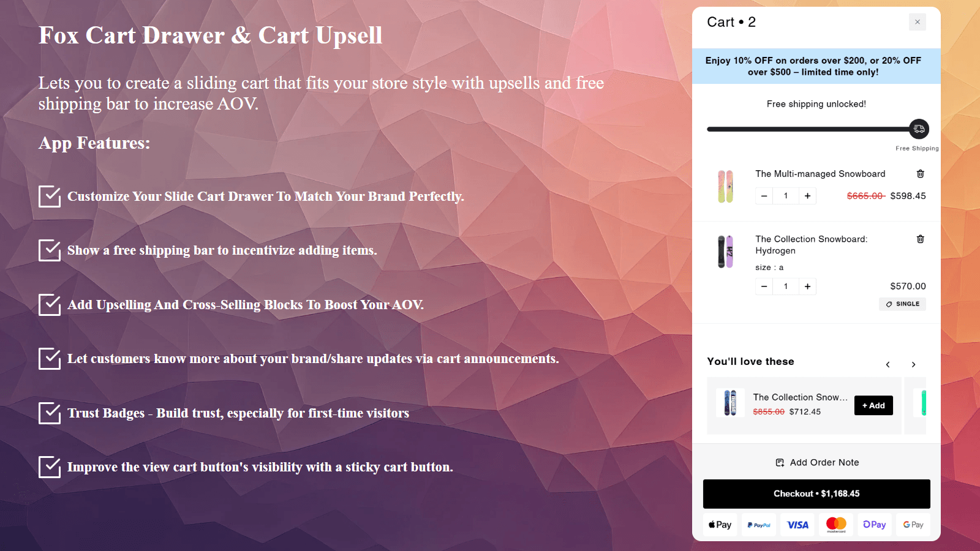Click the note icon beside Add Order Note
Viewport: 980px width, 551px height.
[x=779, y=462]
